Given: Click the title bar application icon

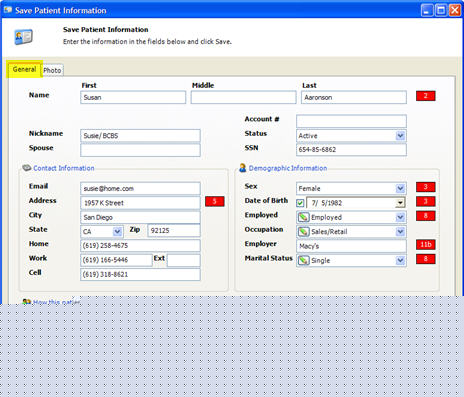Looking at the screenshot, I should tap(8, 10).
